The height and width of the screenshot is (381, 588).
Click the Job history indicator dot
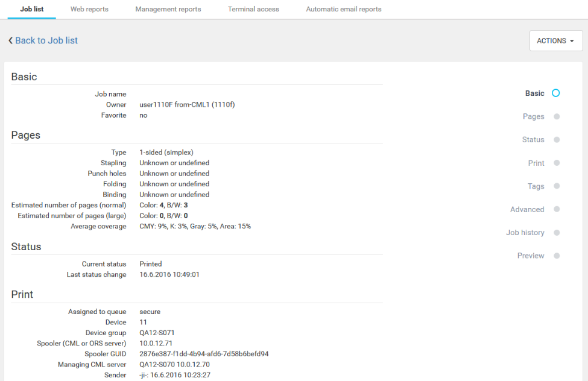556,233
